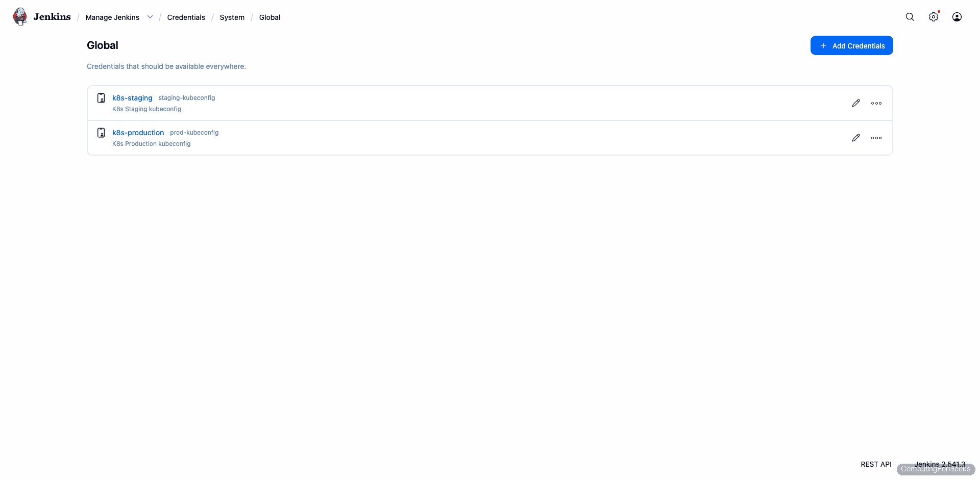The image size is (980, 480).
Task: Edit the k8s-staging credential via pencil icon
Action: [x=856, y=103]
